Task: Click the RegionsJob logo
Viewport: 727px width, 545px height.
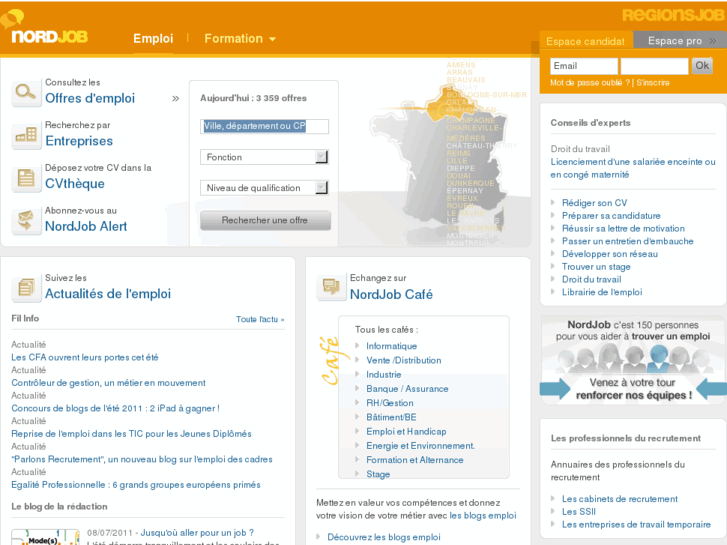Action: [x=672, y=15]
